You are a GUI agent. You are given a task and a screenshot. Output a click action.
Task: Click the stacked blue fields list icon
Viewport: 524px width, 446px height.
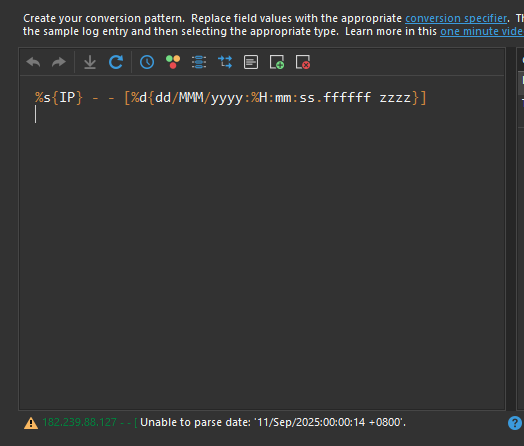[199, 62]
